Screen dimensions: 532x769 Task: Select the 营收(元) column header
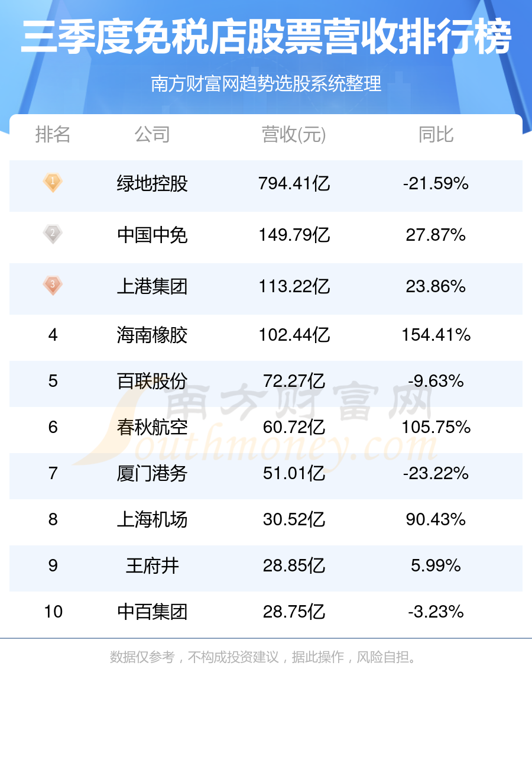point(294,135)
